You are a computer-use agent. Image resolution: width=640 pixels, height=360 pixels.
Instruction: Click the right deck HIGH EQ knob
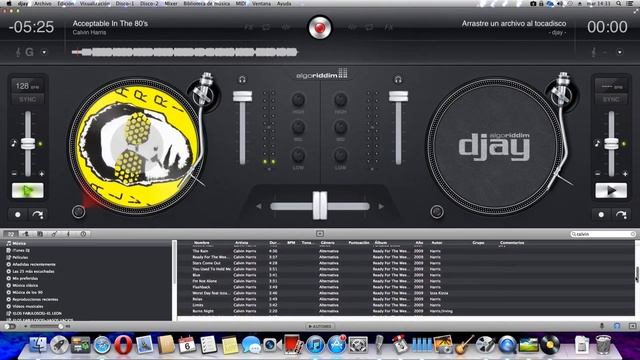[x=340, y=100]
